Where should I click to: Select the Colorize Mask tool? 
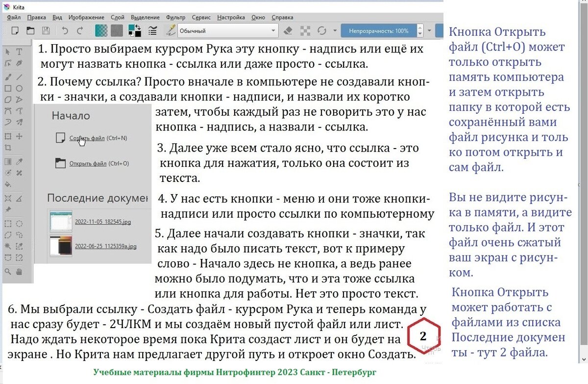pyautogui.click(x=8, y=173)
